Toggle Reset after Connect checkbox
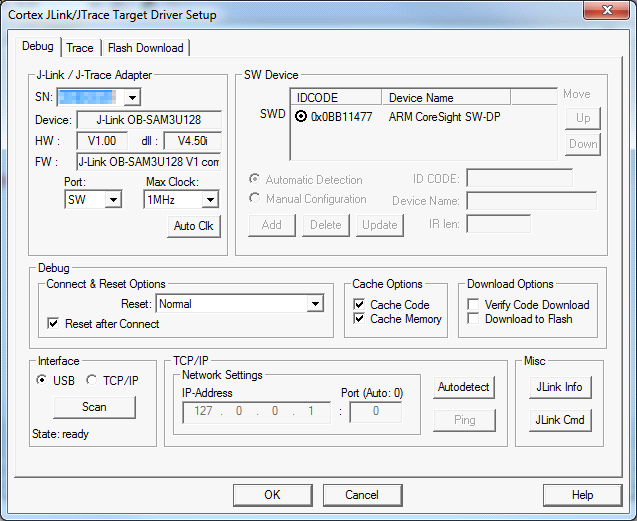The image size is (637, 521). (53, 323)
